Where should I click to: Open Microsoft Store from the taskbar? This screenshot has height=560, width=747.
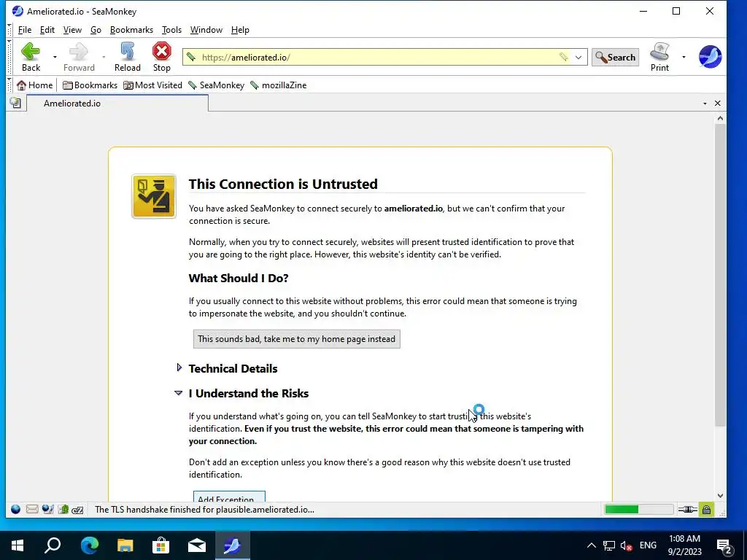click(x=161, y=545)
